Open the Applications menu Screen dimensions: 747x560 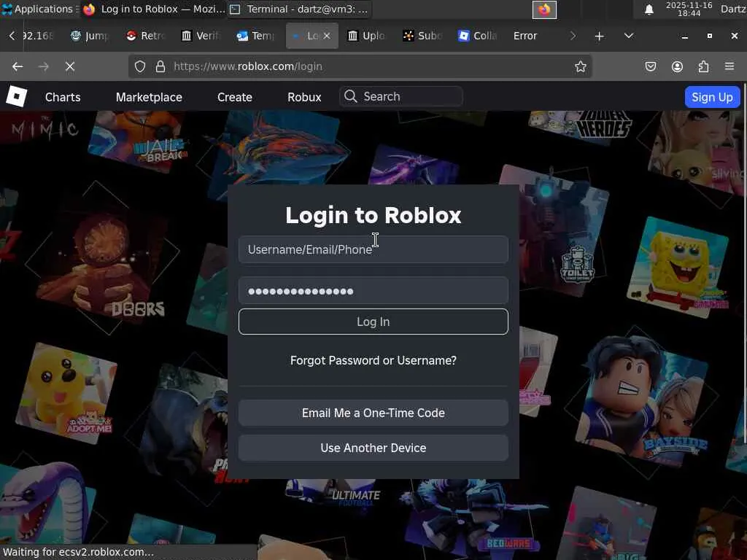click(38, 9)
